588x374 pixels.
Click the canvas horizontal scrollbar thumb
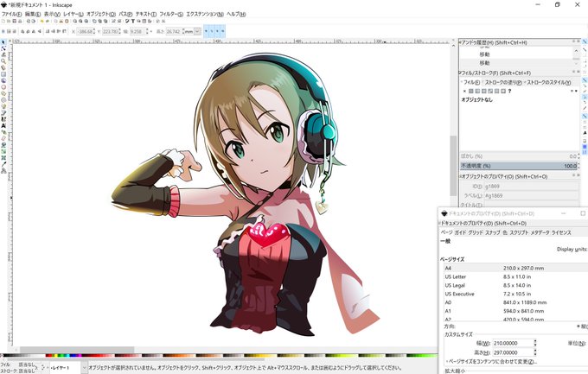pyautogui.click(x=77, y=350)
